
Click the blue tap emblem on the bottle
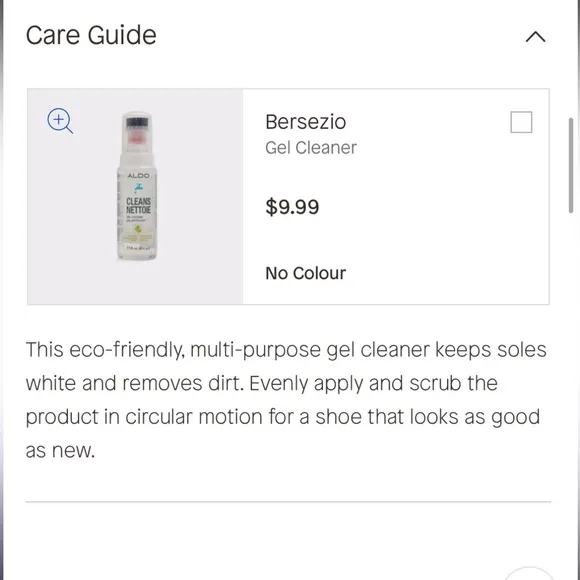[138, 188]
